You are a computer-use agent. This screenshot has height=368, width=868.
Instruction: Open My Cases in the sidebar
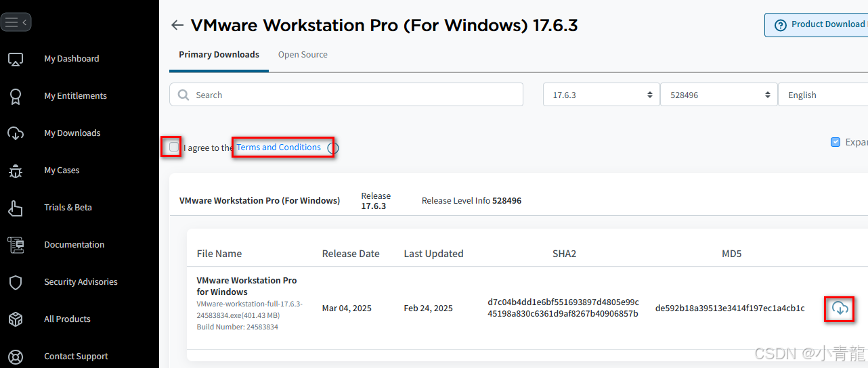62,170
